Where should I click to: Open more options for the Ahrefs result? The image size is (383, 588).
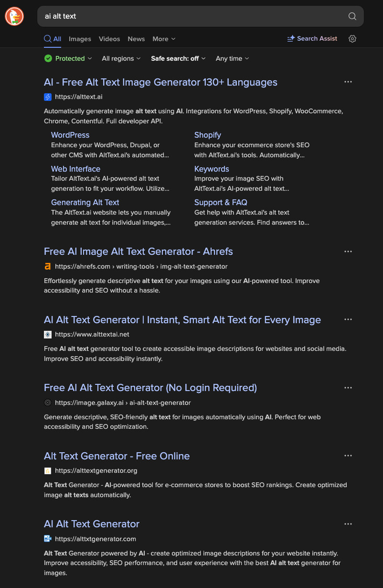point(348,251)
